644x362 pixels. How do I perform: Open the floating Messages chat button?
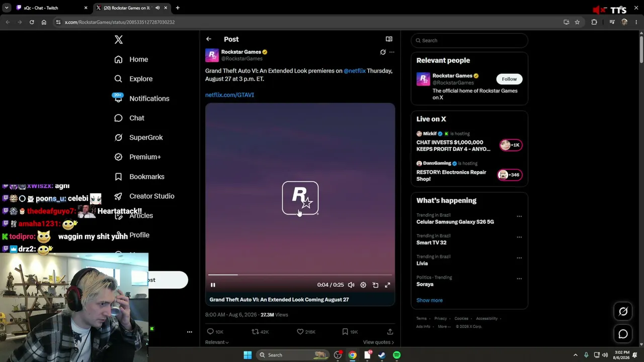623,334
